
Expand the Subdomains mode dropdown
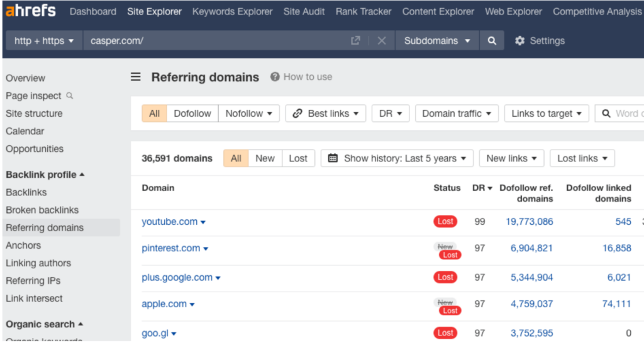click(x=437, y=41)
